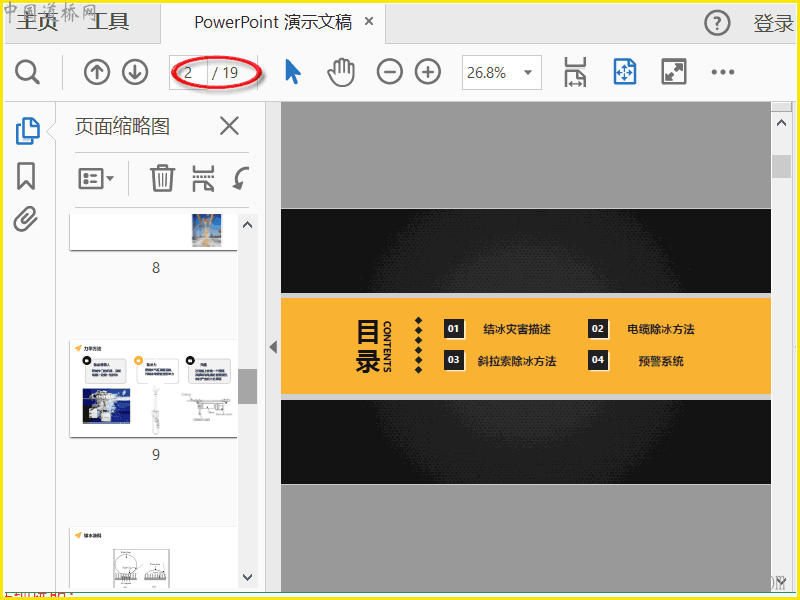The width and height of the screenshot is (800, 600).
Task: Click the document view scrollbar handle
Action: tap(781, 166)
